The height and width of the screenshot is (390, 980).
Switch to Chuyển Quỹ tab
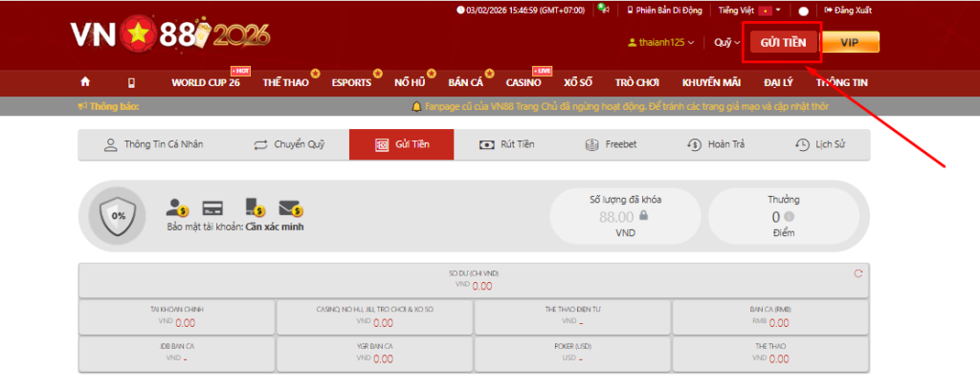coord(289,144)
